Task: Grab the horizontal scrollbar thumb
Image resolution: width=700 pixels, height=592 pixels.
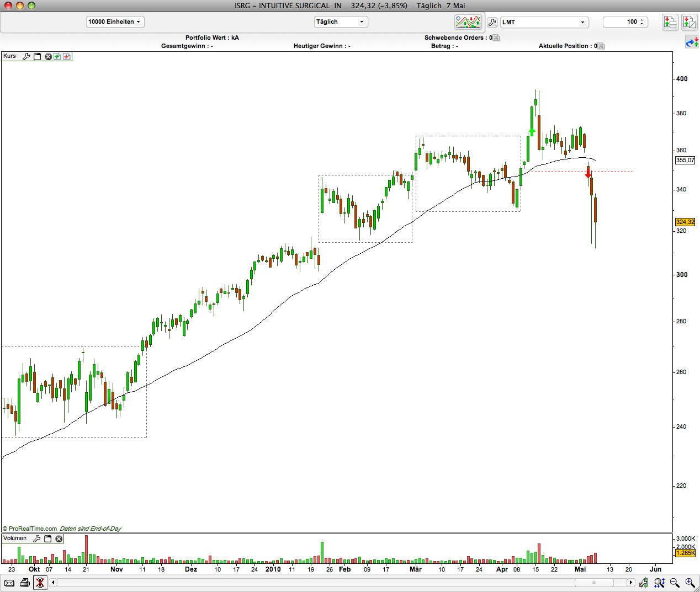Action: pyautogui.click(x=594, y=583)
